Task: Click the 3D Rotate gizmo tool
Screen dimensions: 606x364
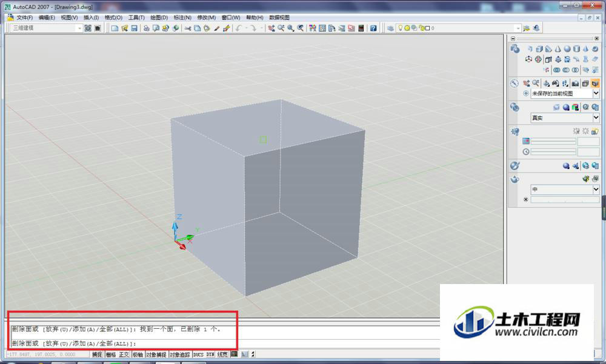Action: pyautogui.click(x=538, y=59)
